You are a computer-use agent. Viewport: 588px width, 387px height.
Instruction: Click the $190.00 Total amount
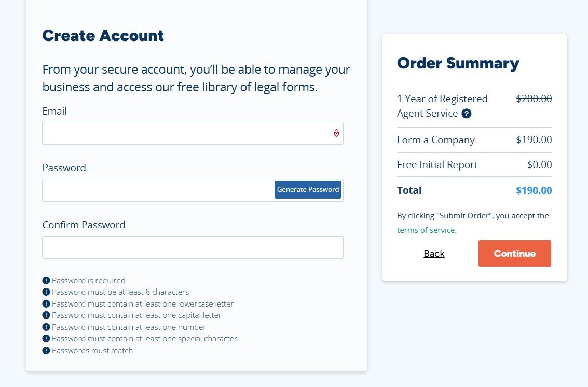[x=534, y=190]
